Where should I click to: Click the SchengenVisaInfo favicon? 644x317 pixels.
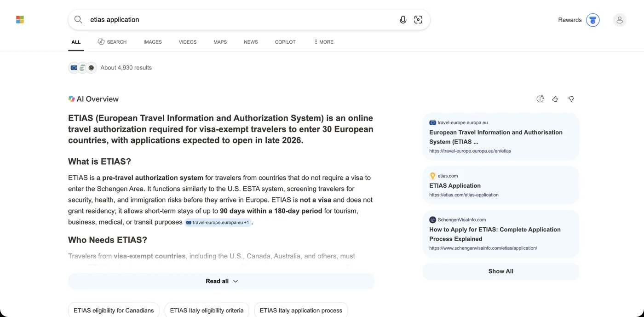pyautogui.click(x=432, y=220)
